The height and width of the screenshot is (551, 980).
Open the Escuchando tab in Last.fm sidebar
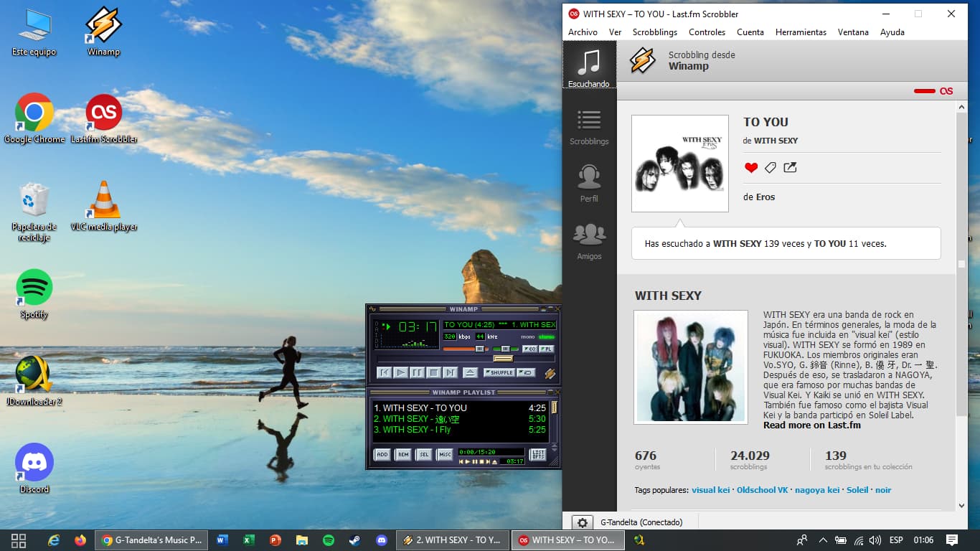point(589,65)
